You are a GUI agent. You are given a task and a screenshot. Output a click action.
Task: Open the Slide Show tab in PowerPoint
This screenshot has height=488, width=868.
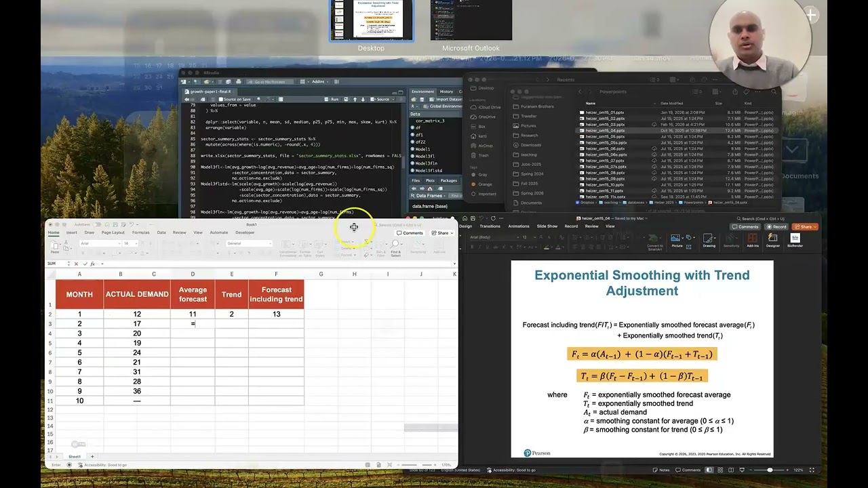(x=547, y=226)
